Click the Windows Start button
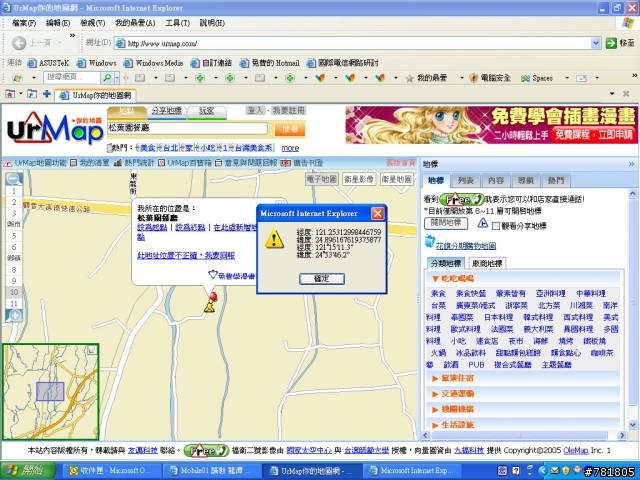640x480 pixels. (x=28, y=471)
